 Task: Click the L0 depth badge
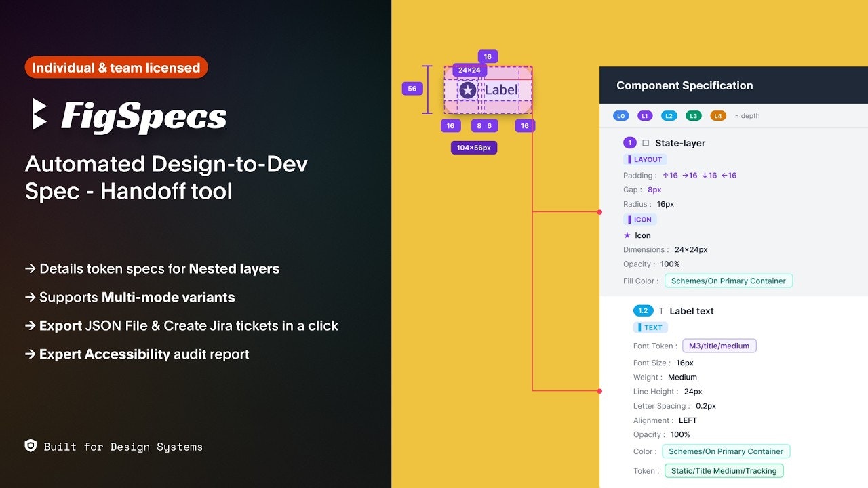click(x=620, y=116)
